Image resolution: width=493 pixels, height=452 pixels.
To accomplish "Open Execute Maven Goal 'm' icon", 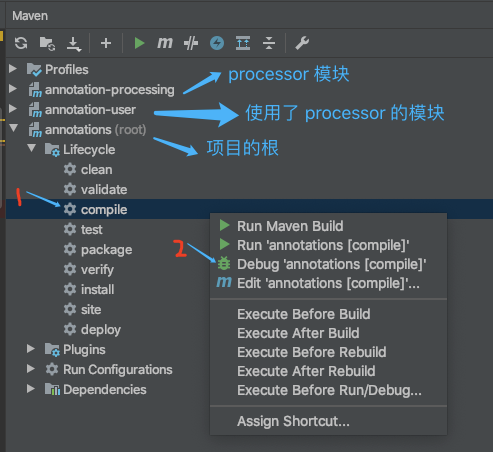I will (165, 43).
